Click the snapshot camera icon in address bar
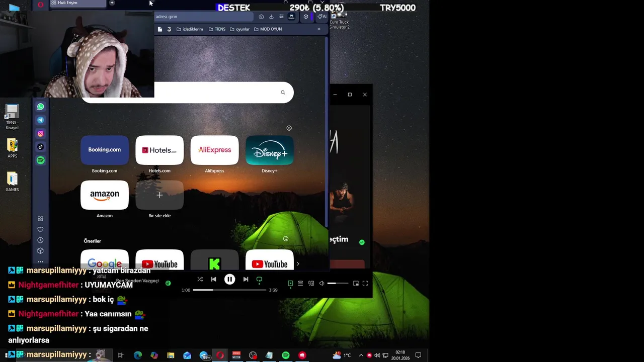 coord(261,17)
